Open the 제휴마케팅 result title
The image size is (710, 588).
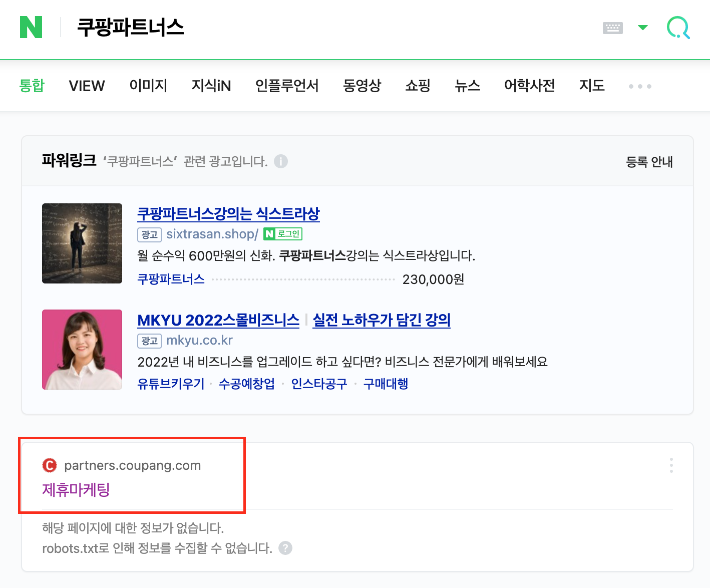click(76, 489)
